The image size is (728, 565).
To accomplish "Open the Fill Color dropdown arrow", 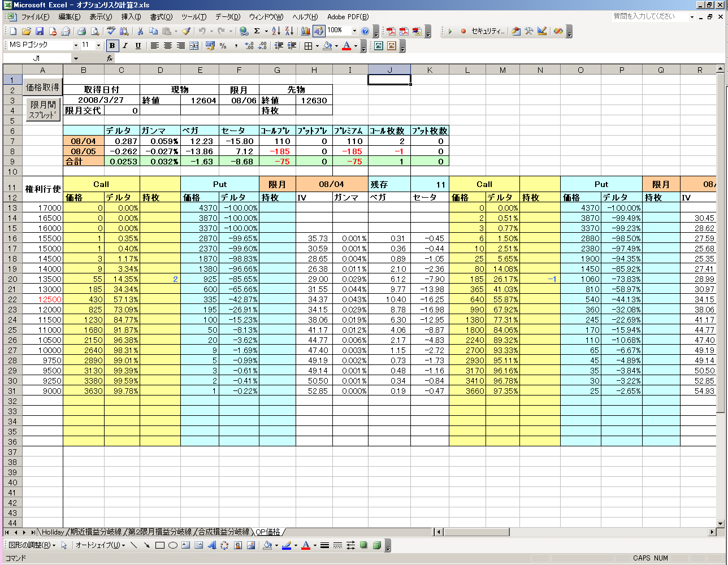I will [336, 46].
